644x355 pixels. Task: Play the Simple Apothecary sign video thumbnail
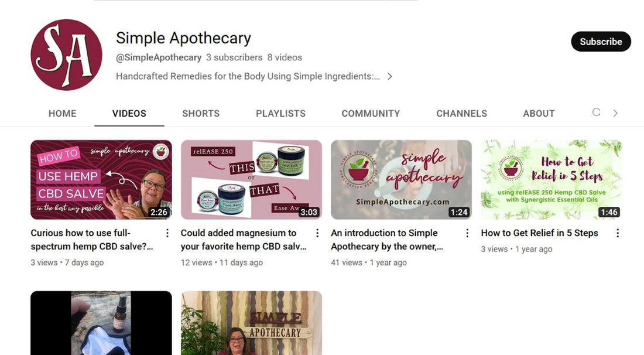coord(251,323)
